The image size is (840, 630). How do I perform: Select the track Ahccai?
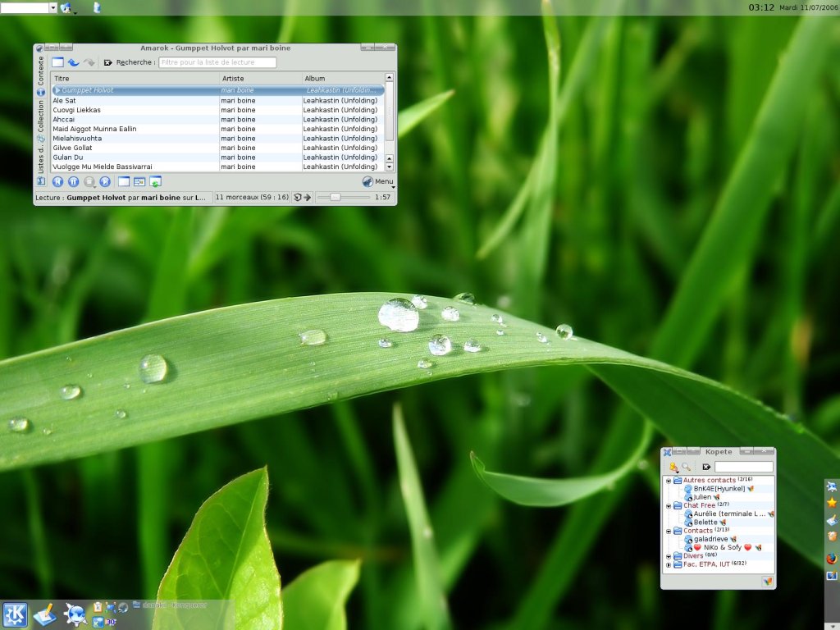pyautogui.click(x=218, y=120)
